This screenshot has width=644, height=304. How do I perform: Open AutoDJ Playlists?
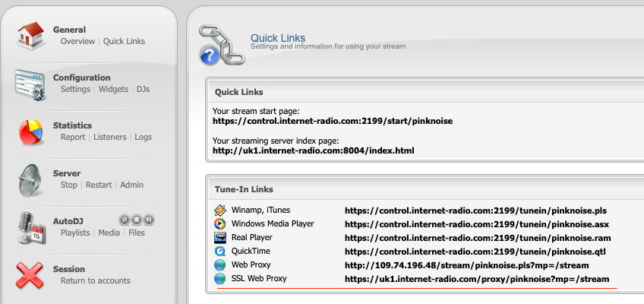pyautogui.click(x=76, y=233)
